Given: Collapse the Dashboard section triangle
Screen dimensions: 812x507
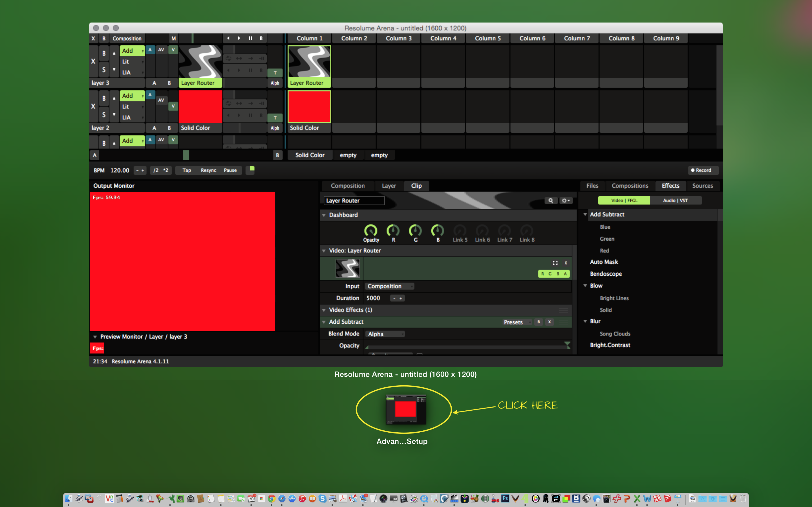Looking at the screenshot, I should [324, 215].
